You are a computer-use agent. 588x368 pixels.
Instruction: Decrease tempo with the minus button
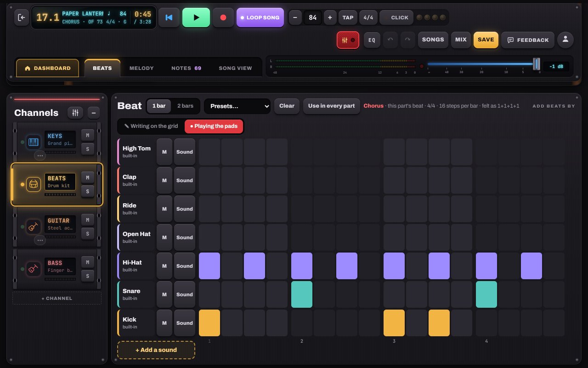294,17
